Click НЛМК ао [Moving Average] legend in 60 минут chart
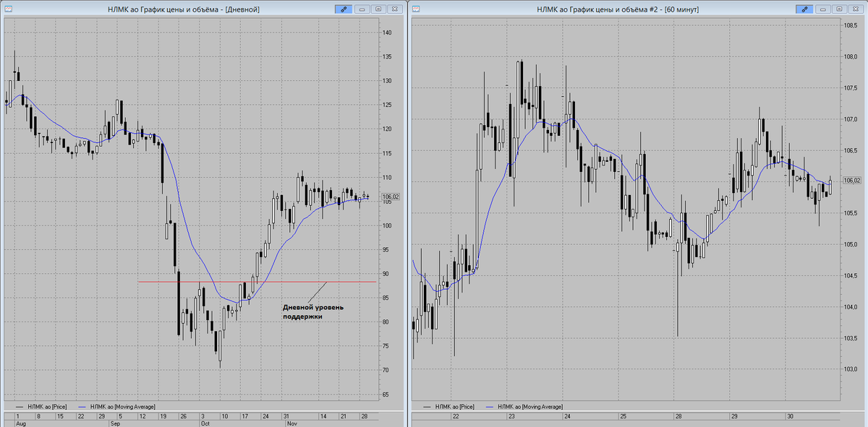The height and width of the screenshot is (427, 868). [x=523, y=407]
